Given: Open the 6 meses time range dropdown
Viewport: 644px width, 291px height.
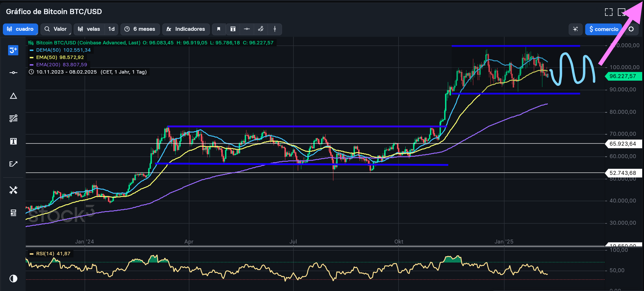Looking at the screenshot, I should (140, 29).
